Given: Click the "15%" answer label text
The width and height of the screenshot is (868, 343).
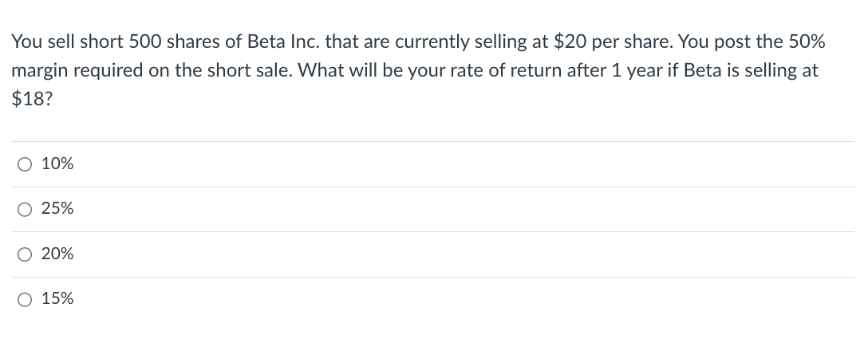Looking at the screenshot, I should pos(57,300).
